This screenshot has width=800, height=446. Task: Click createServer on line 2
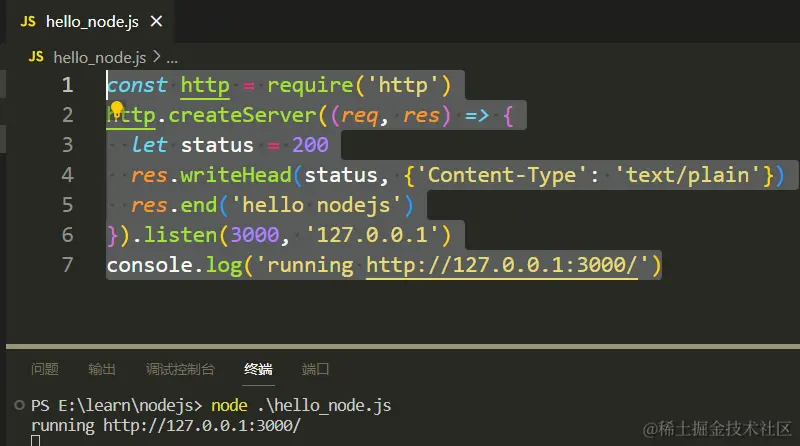(242, 115)
